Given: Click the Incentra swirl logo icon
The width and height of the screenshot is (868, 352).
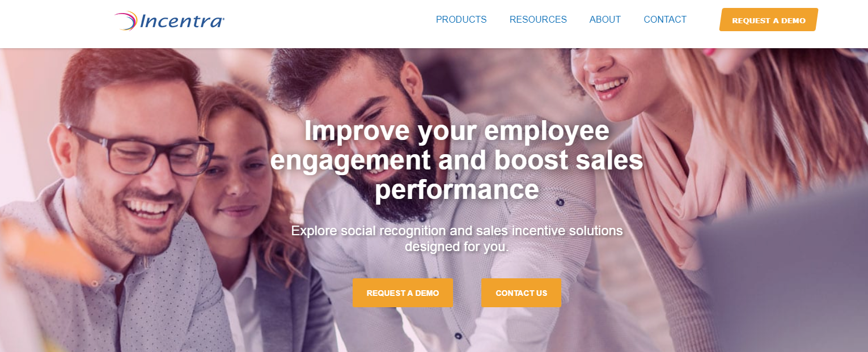Looking at the screenshot, I should 126,20.
